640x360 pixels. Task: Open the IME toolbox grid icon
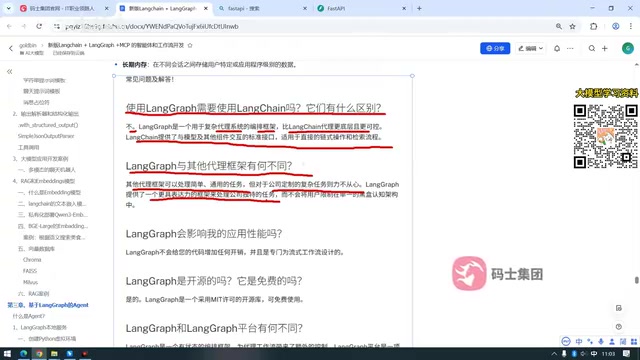click(634, 341)
